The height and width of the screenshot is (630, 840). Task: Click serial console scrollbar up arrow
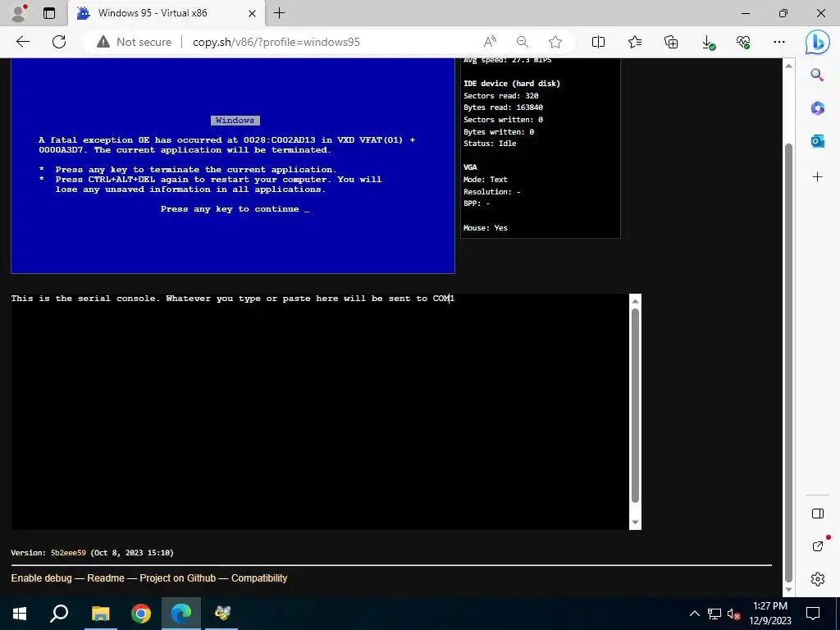tap(636, 301)
